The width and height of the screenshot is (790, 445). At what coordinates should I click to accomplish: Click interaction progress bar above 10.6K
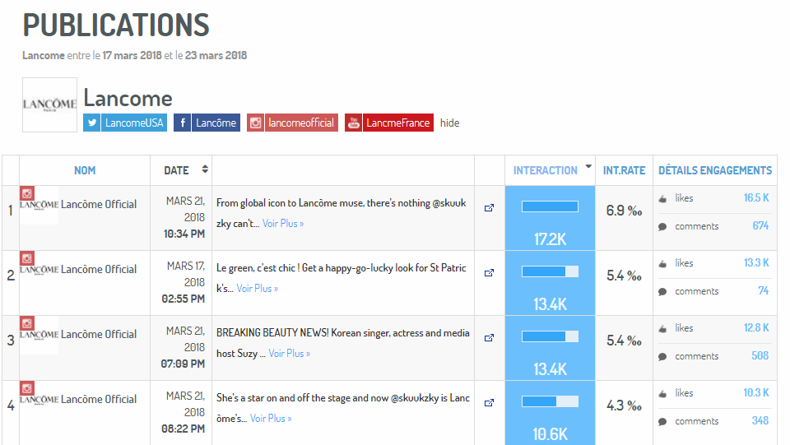(x=550, y=402)
